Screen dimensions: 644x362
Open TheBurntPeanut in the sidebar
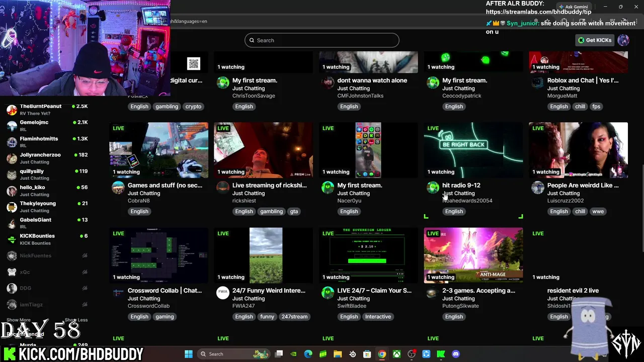click(47, 110)
